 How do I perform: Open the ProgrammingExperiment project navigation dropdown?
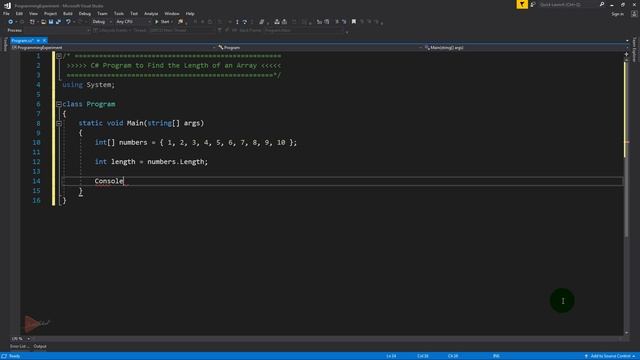click(x=113, y=48)
